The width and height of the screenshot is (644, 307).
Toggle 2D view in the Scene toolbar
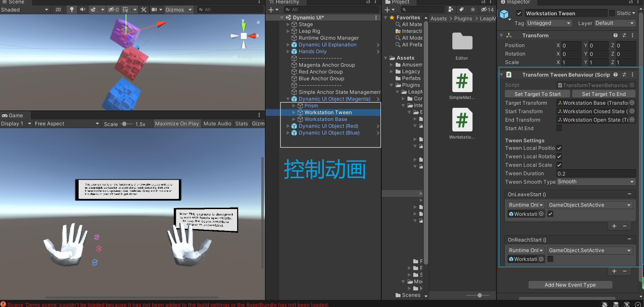[x=58, y=9]
